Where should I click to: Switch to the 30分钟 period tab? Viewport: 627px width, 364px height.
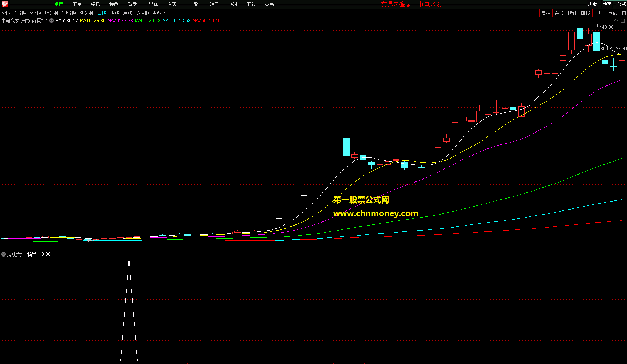pyautogui.click(x=69, y=13)
